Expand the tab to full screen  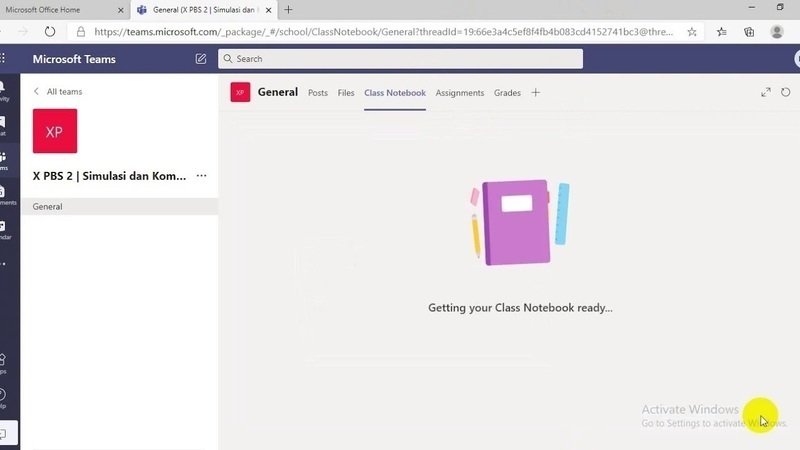[x=766, y=92]
